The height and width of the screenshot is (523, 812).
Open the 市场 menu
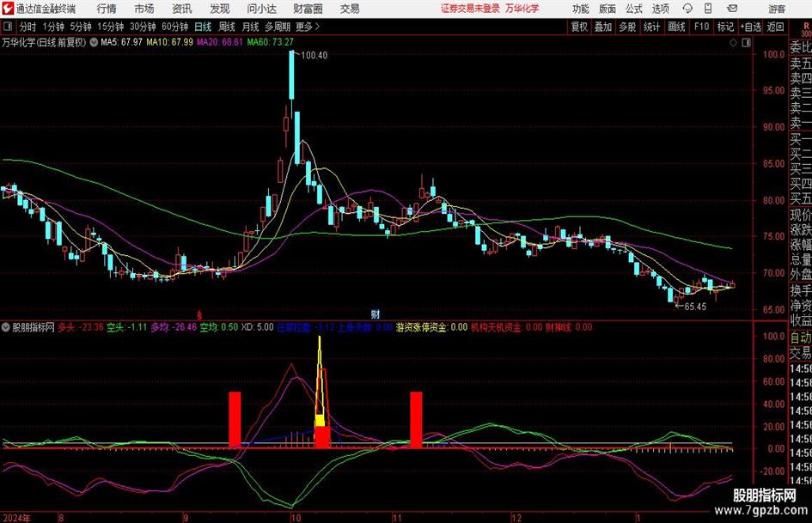point(144,9)
